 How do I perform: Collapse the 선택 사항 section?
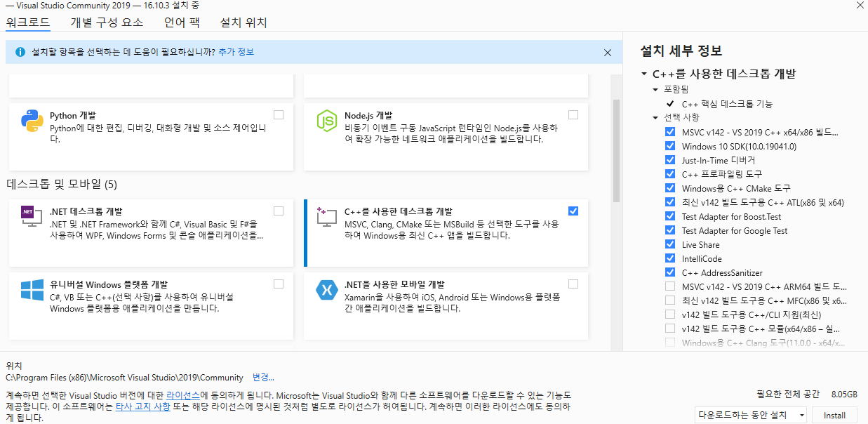coord(656,117)
